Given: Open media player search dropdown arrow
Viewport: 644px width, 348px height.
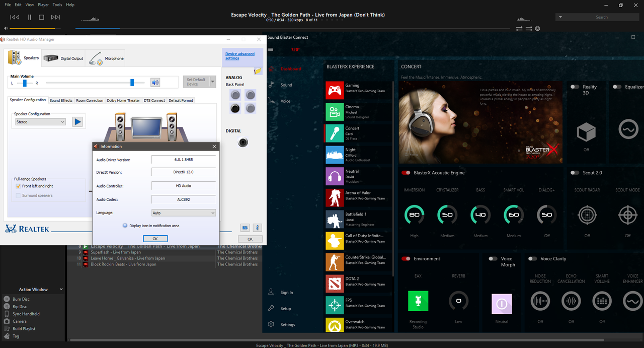Looking at the screenshot, I should tap(560, 17).
